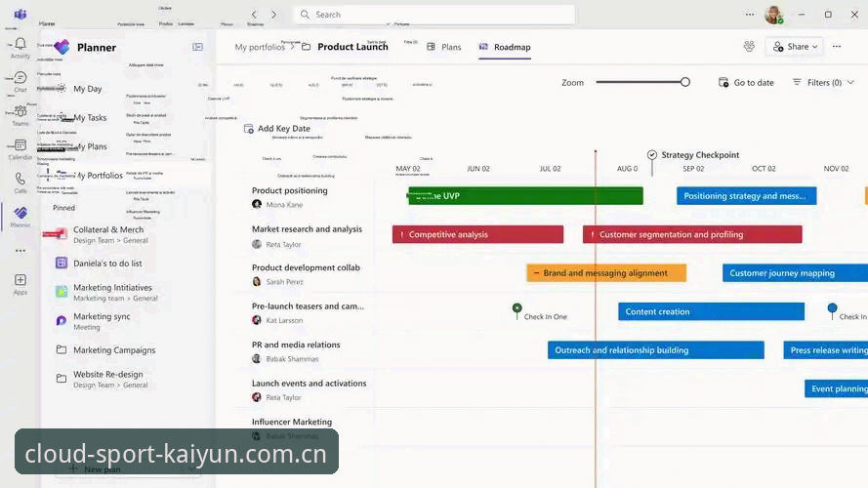The image size is (868, 488).
Task: Click the Copilot icon beside Share
Action: pyautogui.click(x=749, y=47)
